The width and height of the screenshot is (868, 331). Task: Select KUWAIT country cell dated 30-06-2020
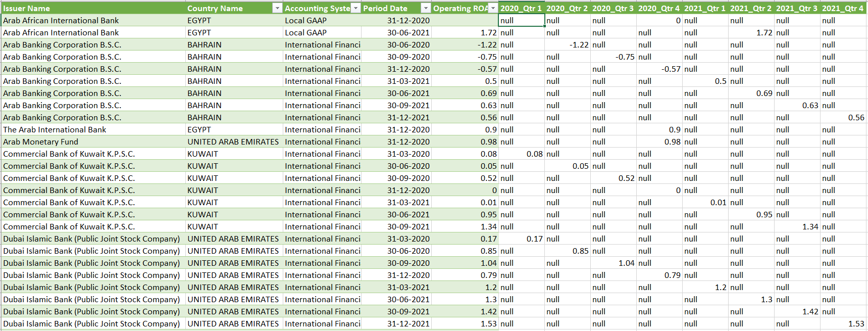[x=234, y=166]
